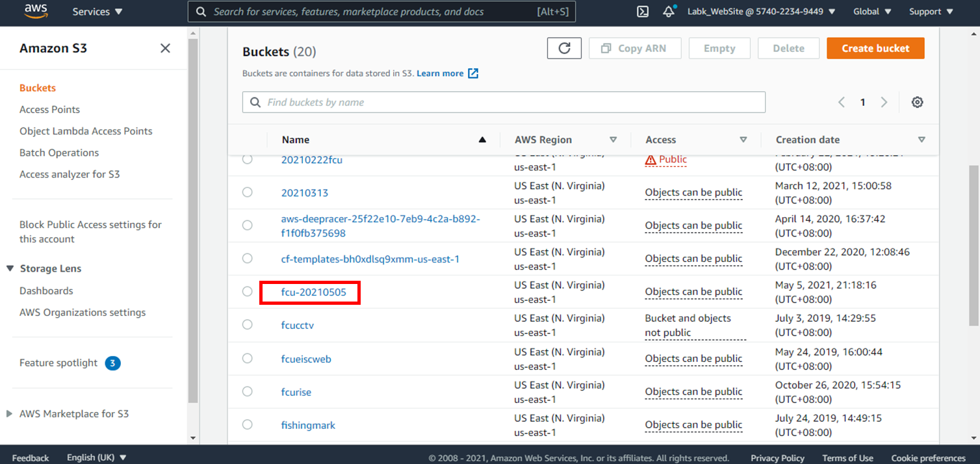Open the Learn more link
Screen dimensions: 980x464
click(x=440, y=73)
